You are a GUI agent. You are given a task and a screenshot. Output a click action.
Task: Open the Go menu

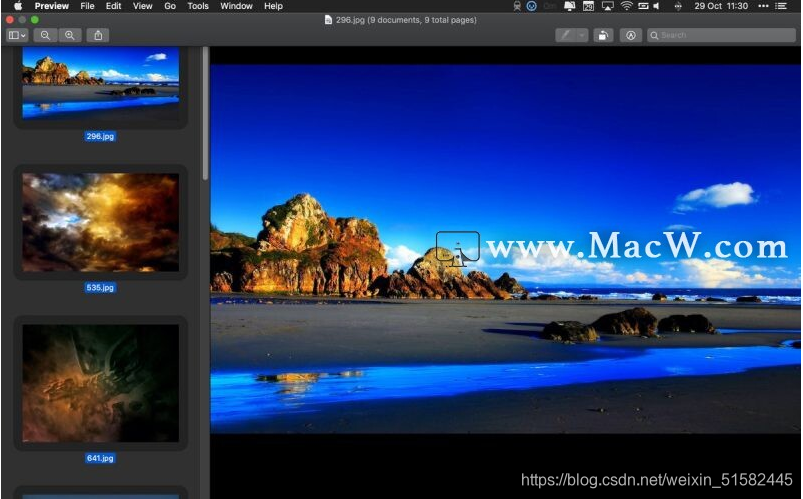(170, 6)
